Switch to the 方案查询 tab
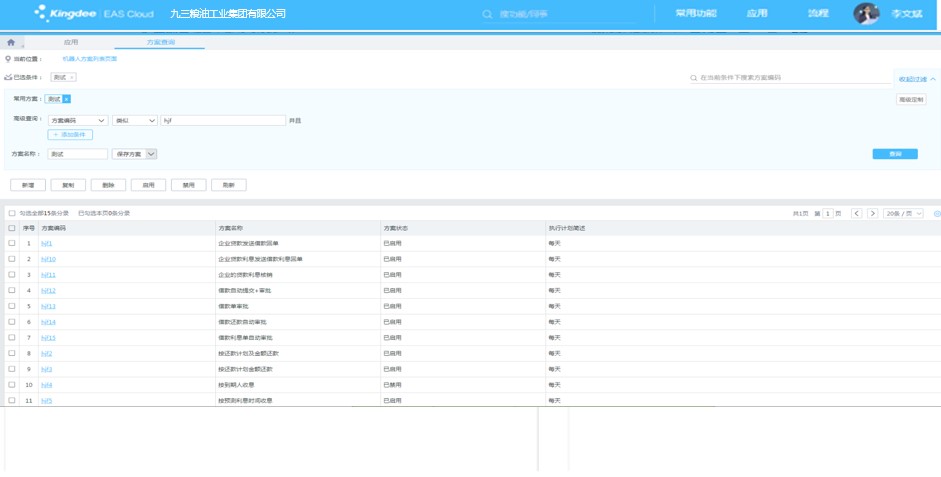The height and width of the screenshot is (477, 941). pos(160,43)
